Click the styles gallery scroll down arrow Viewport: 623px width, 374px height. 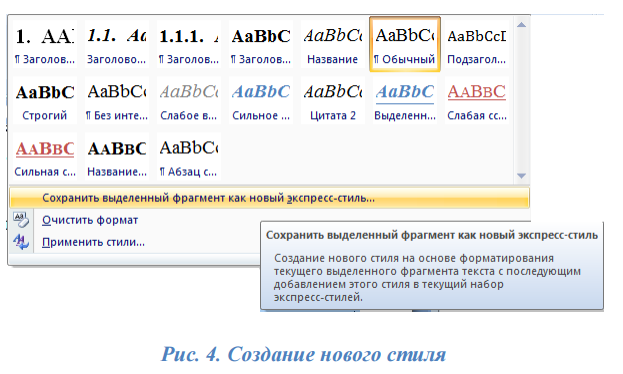click(x=522, y=176)
